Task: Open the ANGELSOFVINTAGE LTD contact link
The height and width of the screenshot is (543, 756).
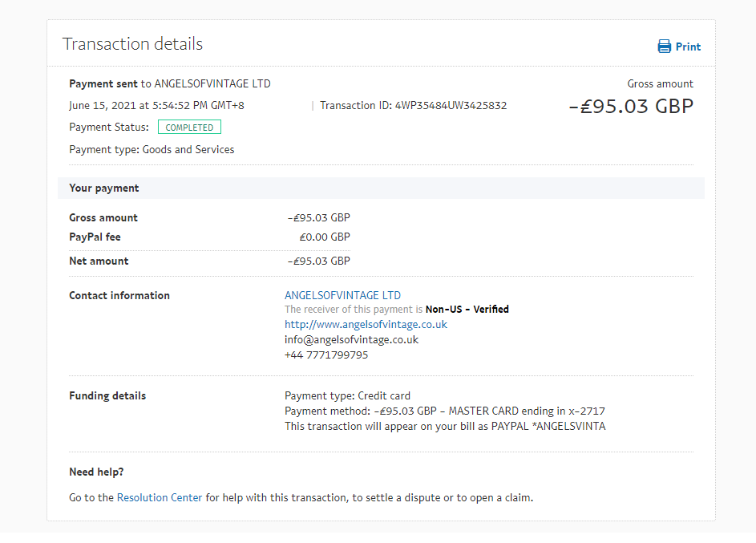Action: (342, 295)
